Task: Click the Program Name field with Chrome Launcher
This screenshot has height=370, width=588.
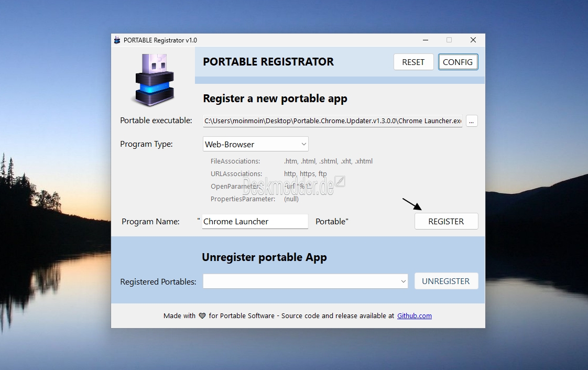Action: click(x=255, y=222)
